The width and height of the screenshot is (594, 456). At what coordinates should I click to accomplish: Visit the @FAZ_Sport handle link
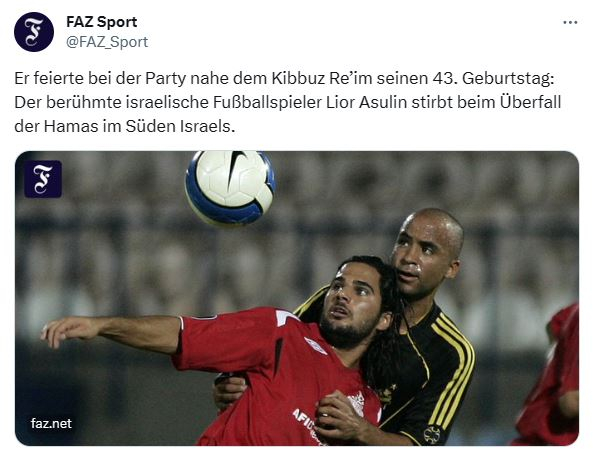[107, 42]
